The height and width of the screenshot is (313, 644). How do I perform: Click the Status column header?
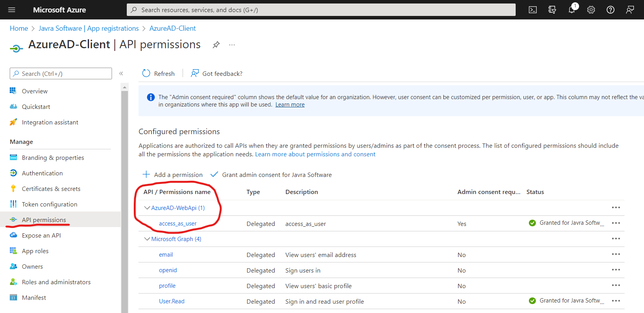[535, 192]
